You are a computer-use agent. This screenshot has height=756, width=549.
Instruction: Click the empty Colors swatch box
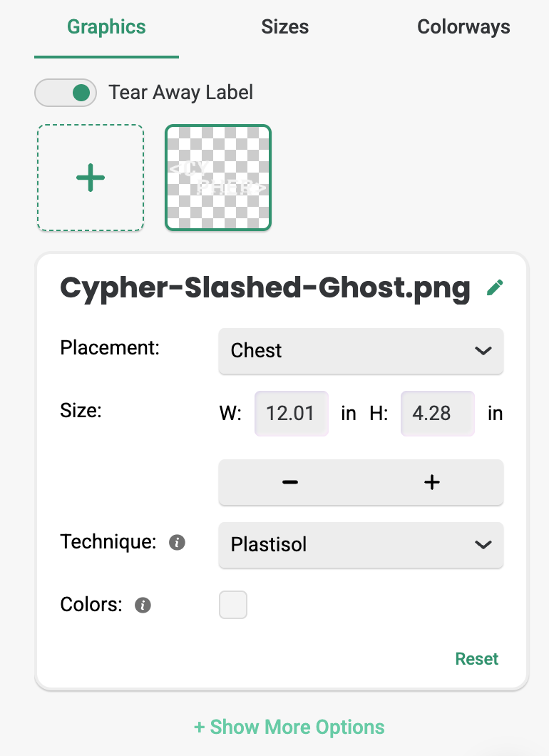point(233,605)
